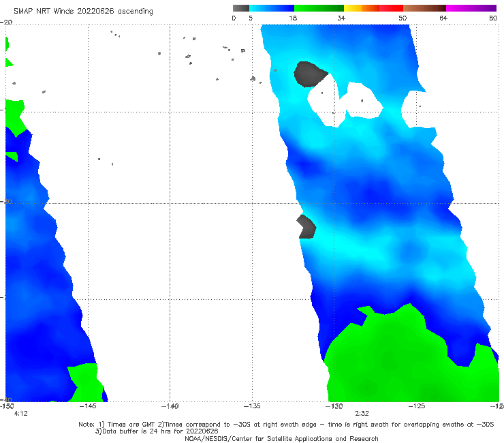Click the color bar label '34'
Image resolution: width=504 pixels, height=443 pixels.
pyautogui.click(x=341, y=18)
